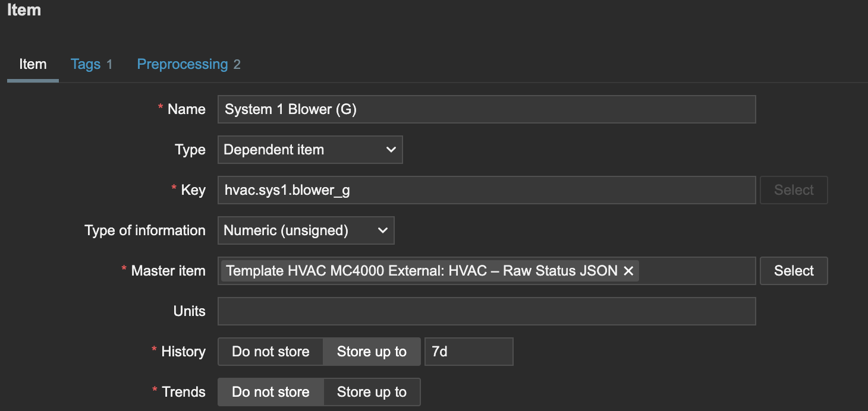
Task: Choose Store up to for History
Action: (372, 352)
